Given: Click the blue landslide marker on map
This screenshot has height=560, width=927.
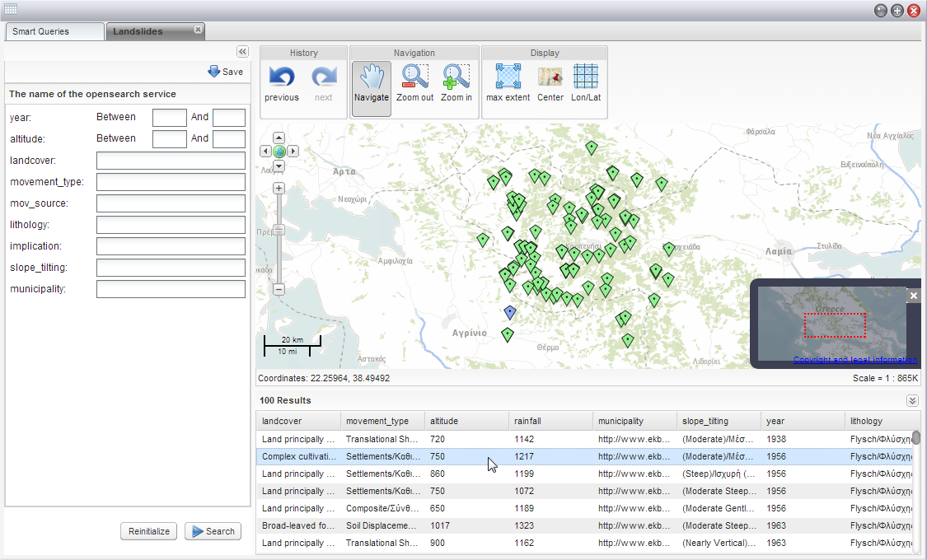Looking at the screenshot, I should (510, 312).
